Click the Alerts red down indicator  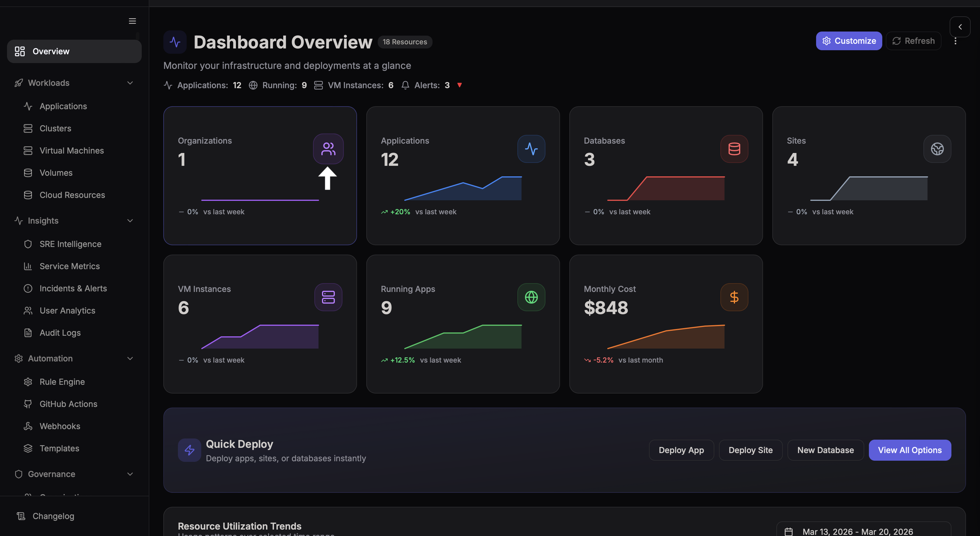click(460, 85)
